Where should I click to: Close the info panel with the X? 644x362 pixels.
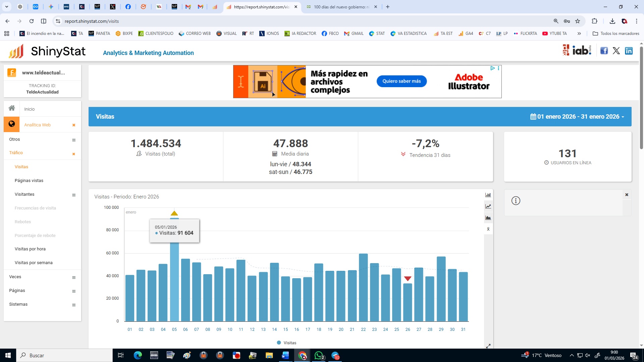click(627, 195)
